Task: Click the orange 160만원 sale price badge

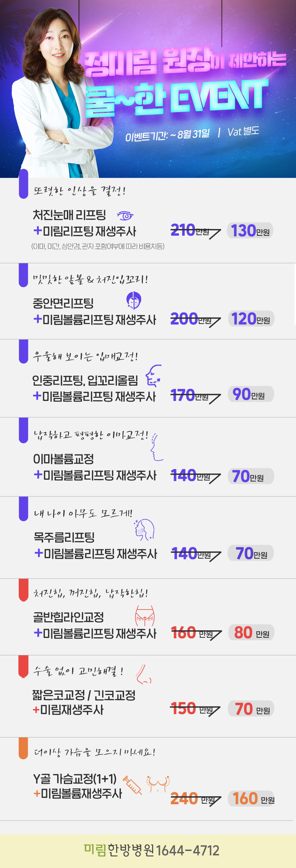Action: pos(251,799)
